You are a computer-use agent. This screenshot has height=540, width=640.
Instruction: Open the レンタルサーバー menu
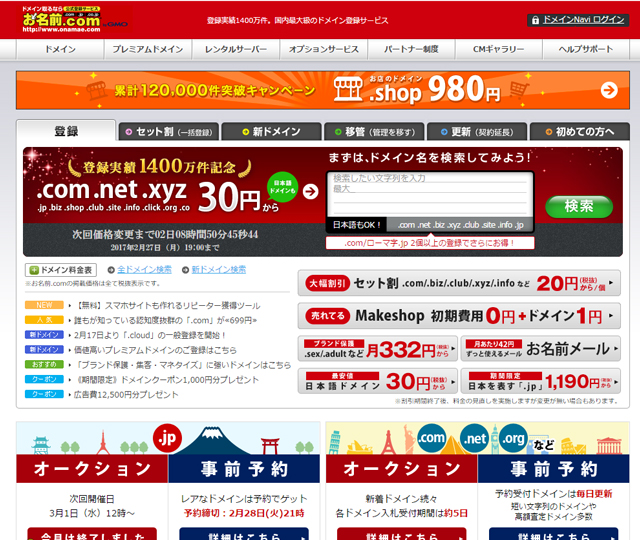[x=236, y=49]
